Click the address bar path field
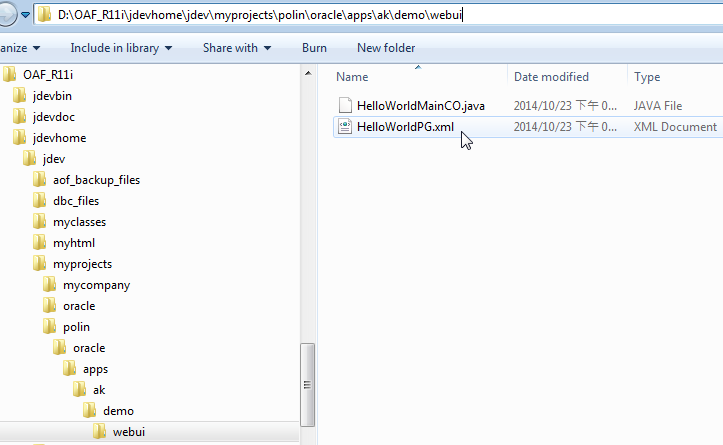Viewport: 723px width, 445px height. [378, 15]
